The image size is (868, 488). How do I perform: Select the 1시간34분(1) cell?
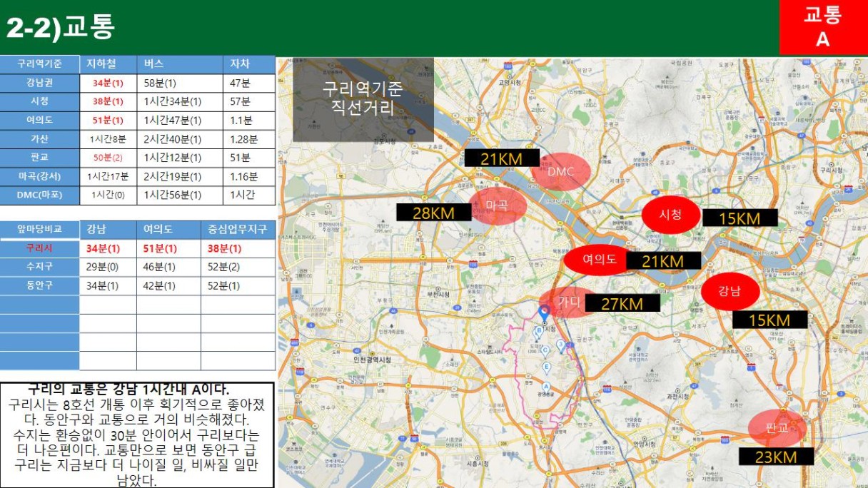pos(179,101)
